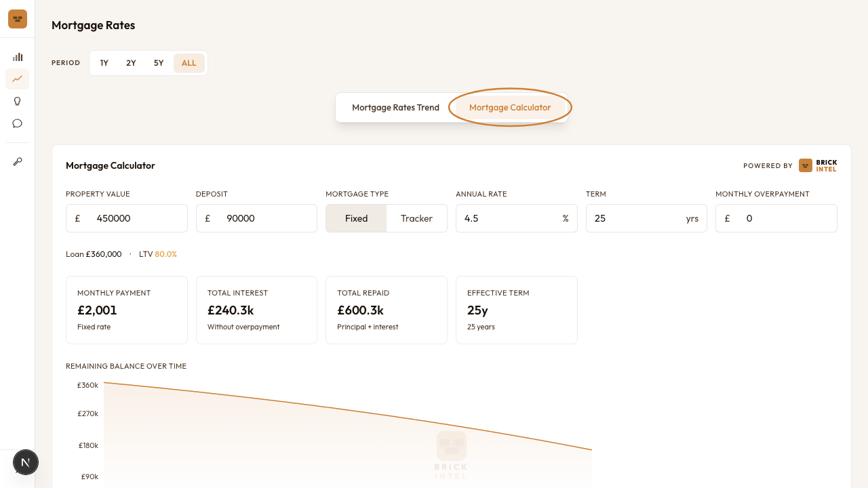Click the Annual Rate percentage field
Image resolution: width=868 pixels, height=488 pixels.
(x=516, y=218)
